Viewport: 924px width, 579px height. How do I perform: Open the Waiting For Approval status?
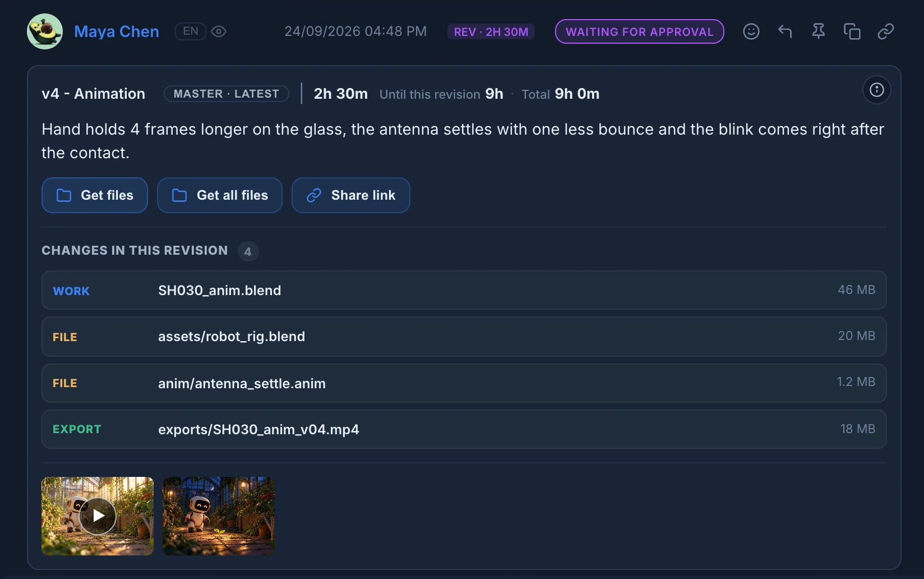click(640, 31)
